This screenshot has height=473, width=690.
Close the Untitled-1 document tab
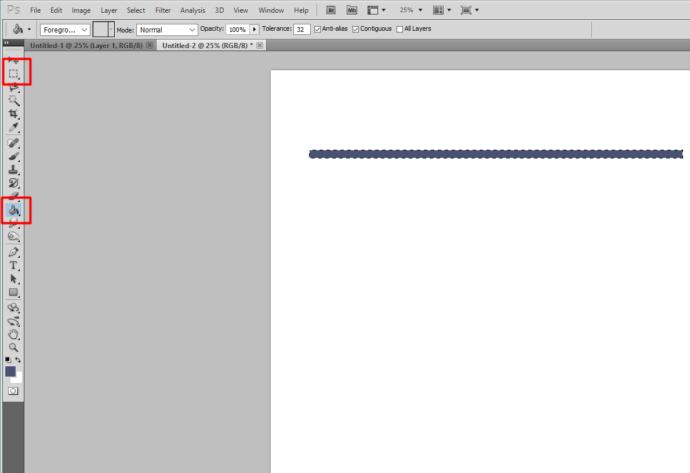point(150,45)
